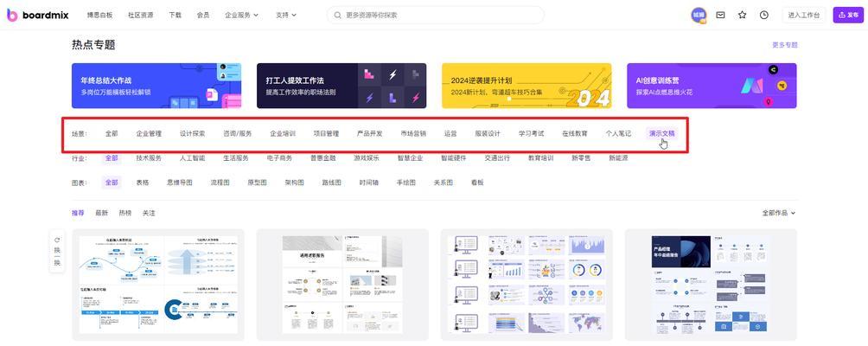Open the mail inbox icon
The width and height of the screenshot is (868, 346).
click(720, 15)
